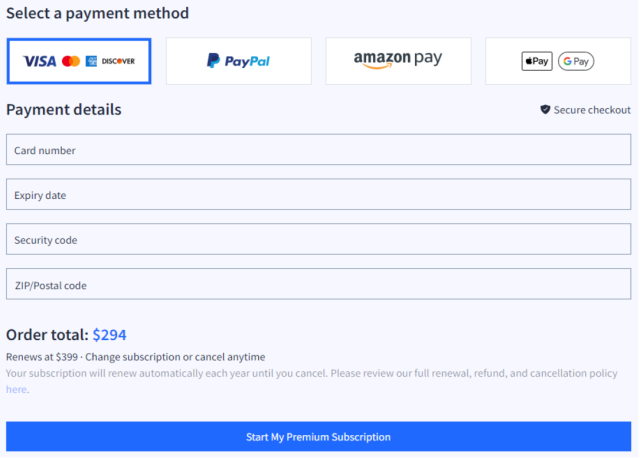640x458 pixels.
Task: Open the policy link labeled 'here'
Action: click(16, 390)
